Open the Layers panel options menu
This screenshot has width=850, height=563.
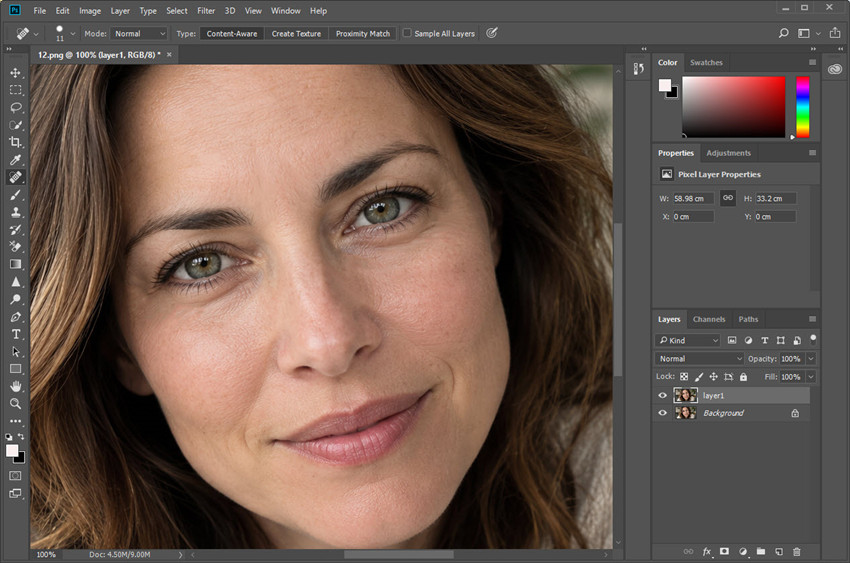click(x=812, y=319)
